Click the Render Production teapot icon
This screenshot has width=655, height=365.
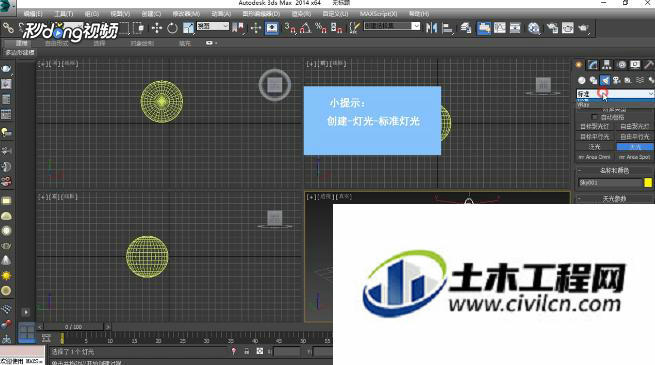pos(583,28)
